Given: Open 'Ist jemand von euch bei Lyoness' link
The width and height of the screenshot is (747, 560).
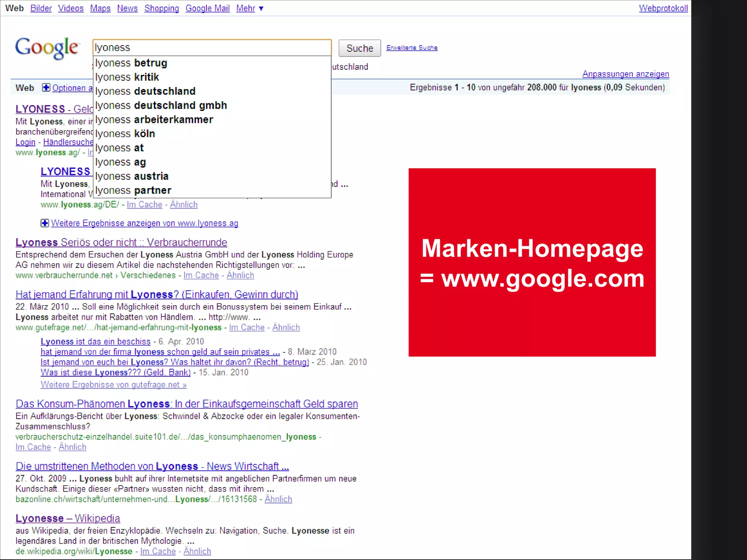Looking at the screenshot, I should [175, 362].
